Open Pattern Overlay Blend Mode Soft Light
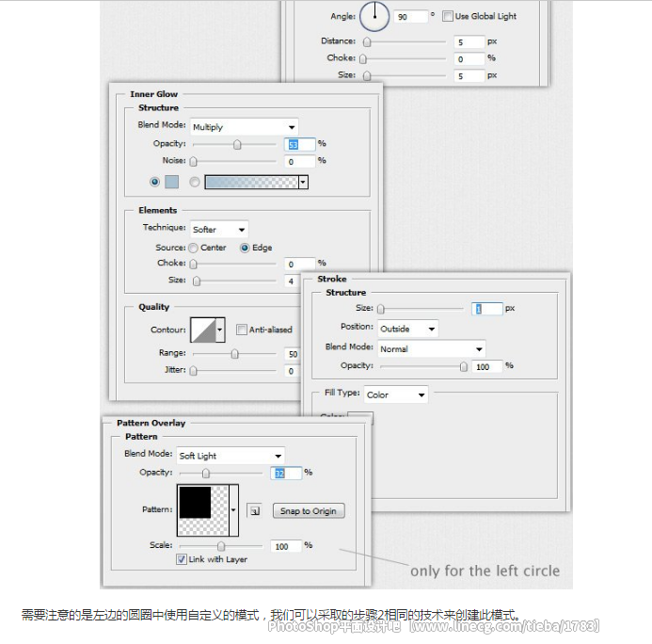The width and height of the screenshot is (652, 644). pos(231,456)
